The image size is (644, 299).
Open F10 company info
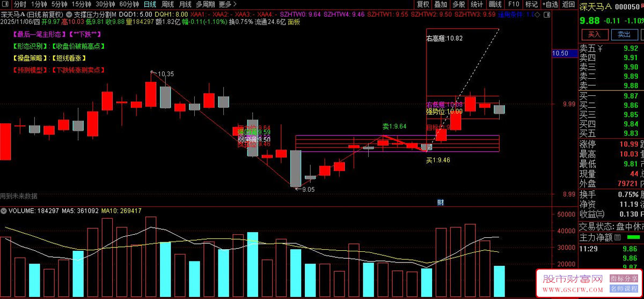tap(514, 4)
